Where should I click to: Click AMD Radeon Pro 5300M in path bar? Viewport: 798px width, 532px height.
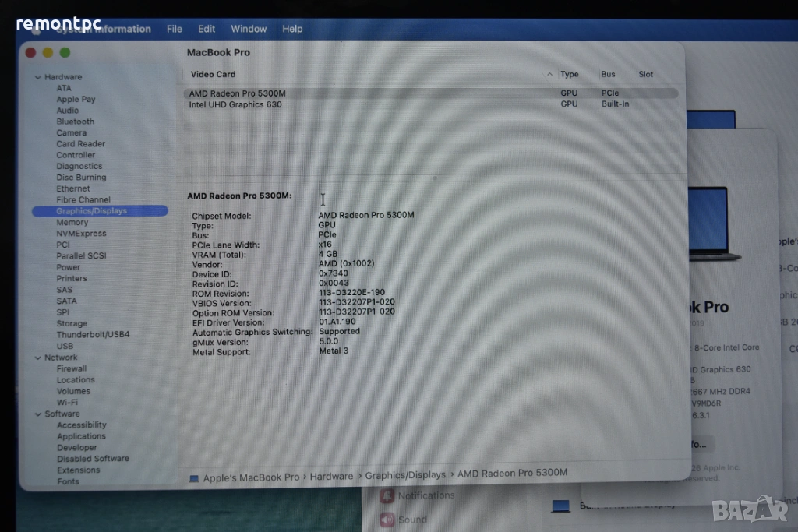[x=512, y=474]
